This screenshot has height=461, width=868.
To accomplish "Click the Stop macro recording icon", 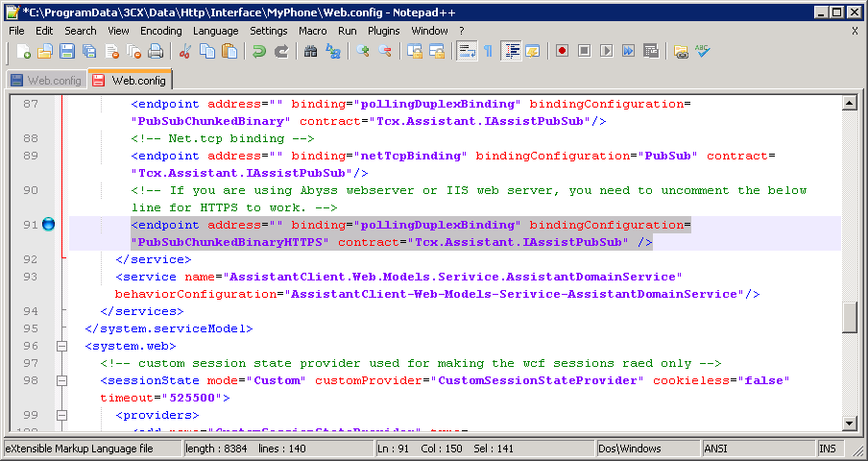I will tap(584, 52).
